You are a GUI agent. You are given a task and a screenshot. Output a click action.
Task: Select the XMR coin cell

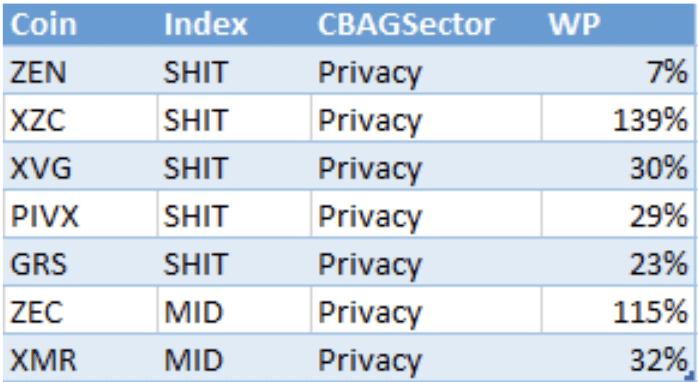coord(80,358)
